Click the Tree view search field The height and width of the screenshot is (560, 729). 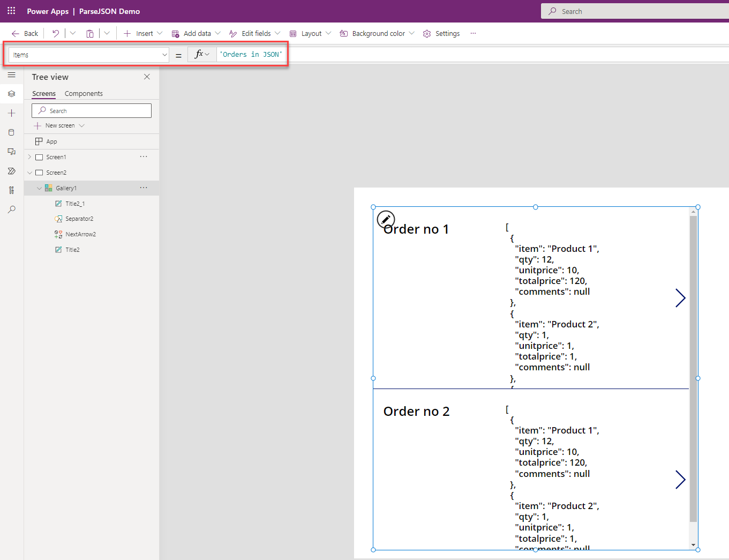[92, 110]
